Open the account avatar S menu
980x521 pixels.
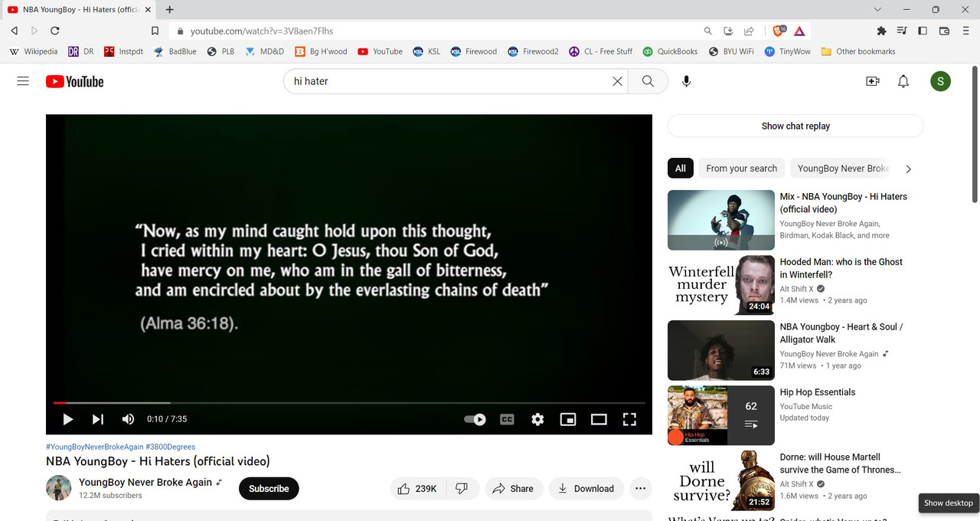click(x=940, y=81)
